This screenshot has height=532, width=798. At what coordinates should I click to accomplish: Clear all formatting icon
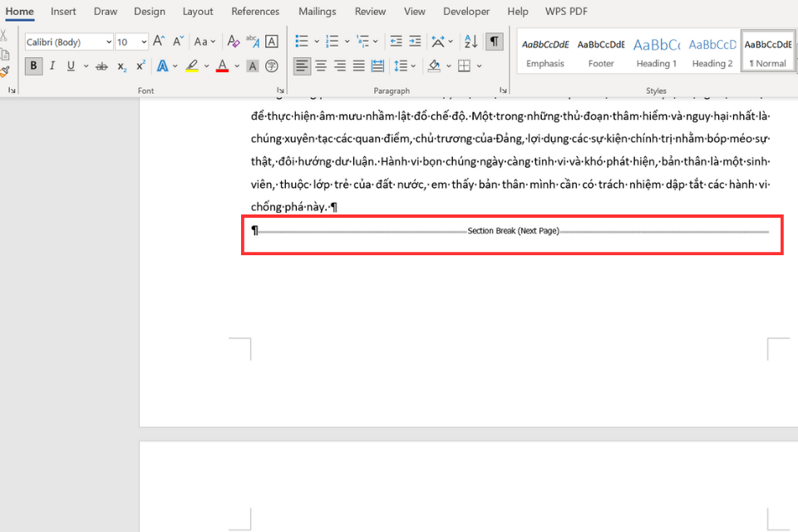coord(233,42)
